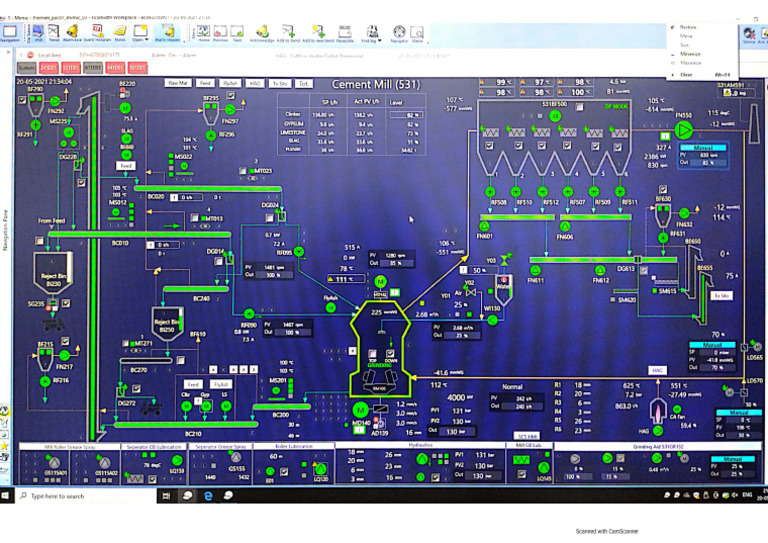Open the Mimic toolbar icon

417,32
